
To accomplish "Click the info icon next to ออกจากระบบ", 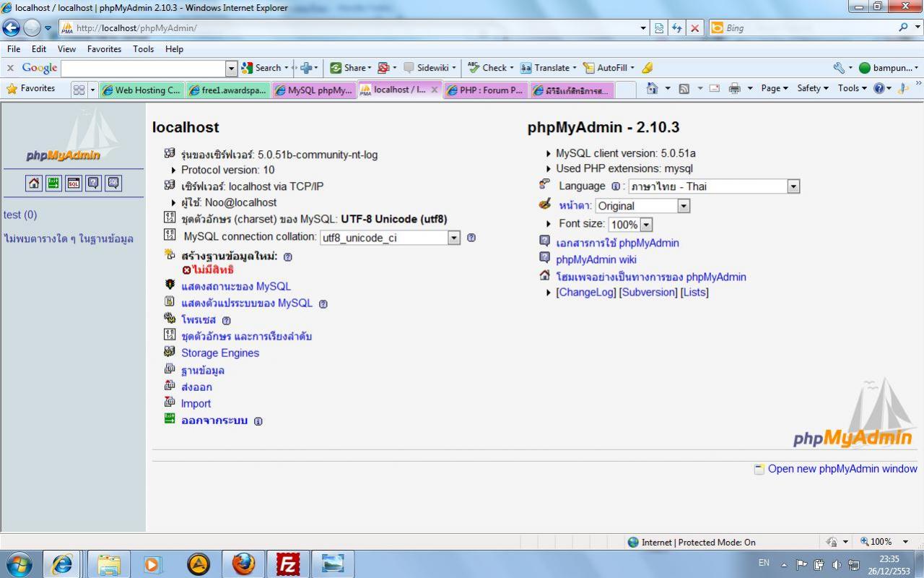I will pos(258,421).
